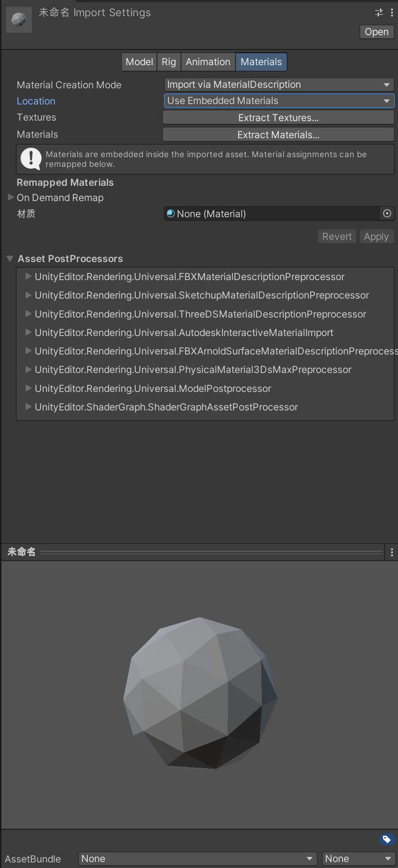Expand FBXMaterialDescriptionPreprocessor entry
Screen dimensions: 398x868
tap(29, 276)
